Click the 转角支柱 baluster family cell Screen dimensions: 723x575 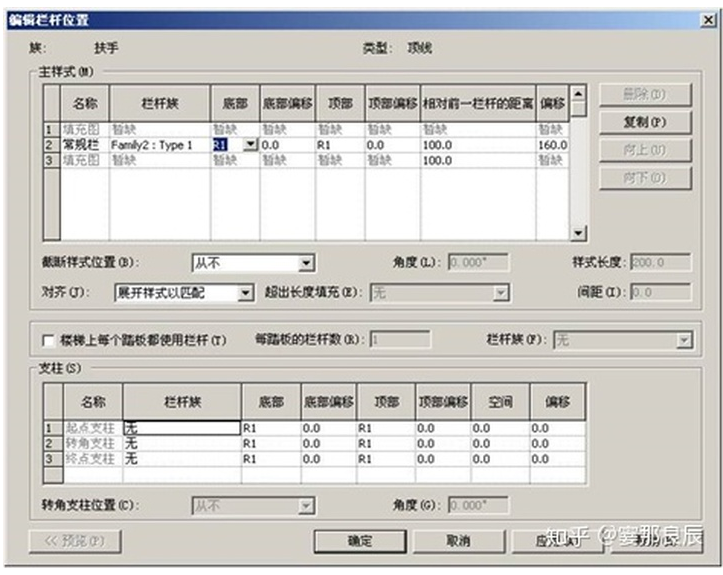coord(182,444)
